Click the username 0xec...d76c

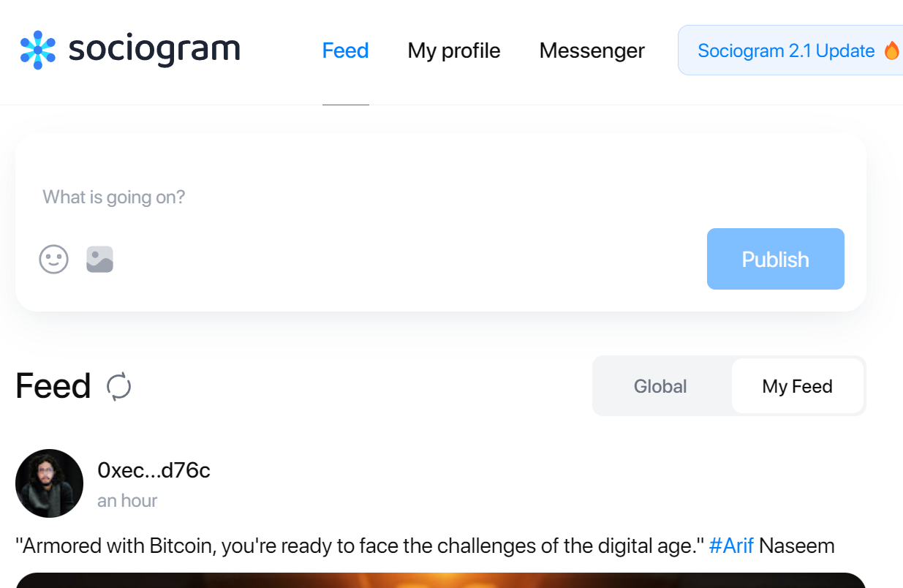point(154,470)
